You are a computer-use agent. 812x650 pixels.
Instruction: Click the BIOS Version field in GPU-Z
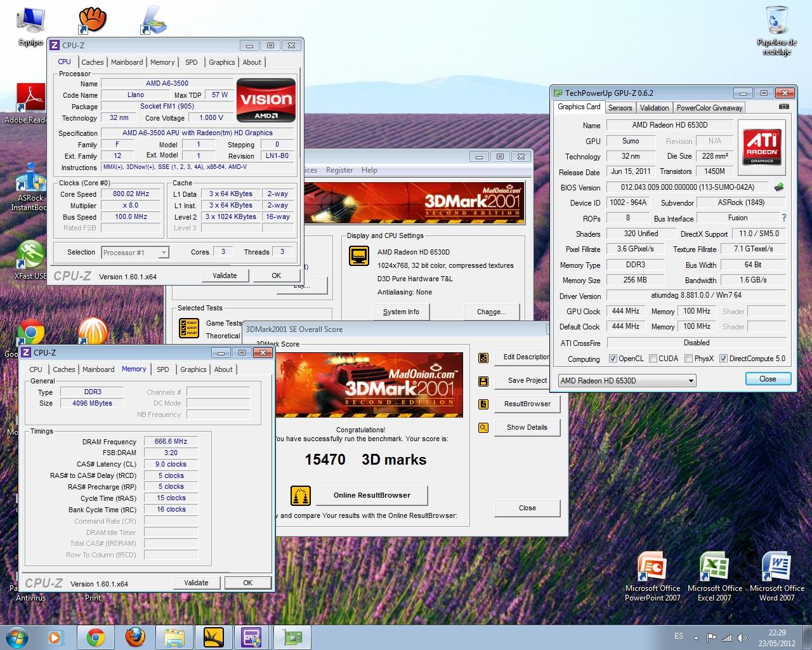tap(688, 187)
